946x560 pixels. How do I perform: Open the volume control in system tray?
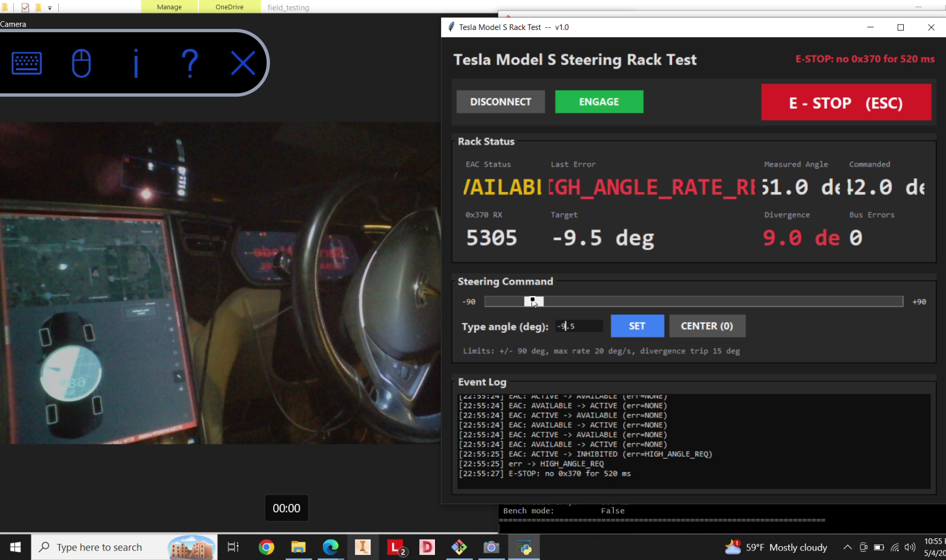910,547
